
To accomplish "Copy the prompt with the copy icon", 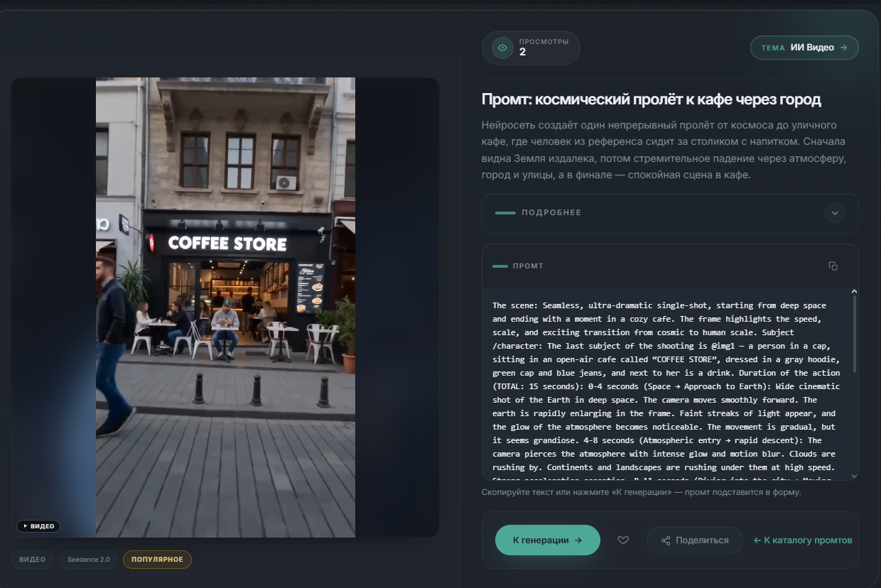I will [833, 266].
